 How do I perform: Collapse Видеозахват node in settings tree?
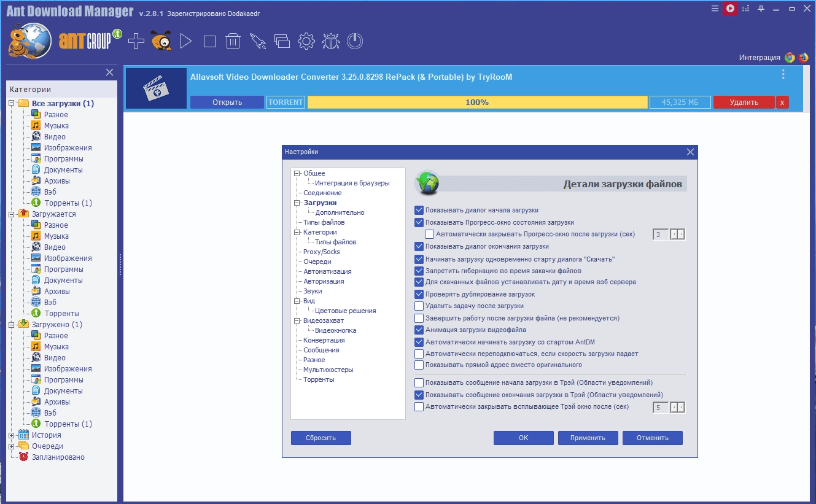[x=297, y=320]
